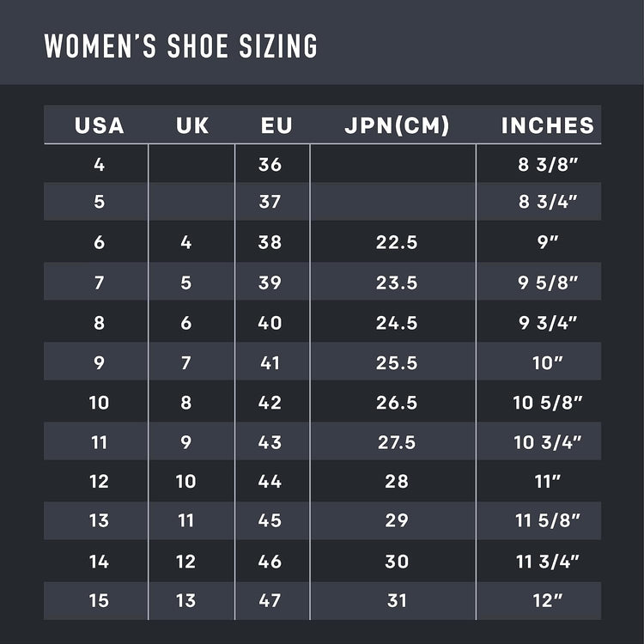Screen dimensions: 644x644
Task: Click the 22.5 JPN value
Action: (397, 242)
